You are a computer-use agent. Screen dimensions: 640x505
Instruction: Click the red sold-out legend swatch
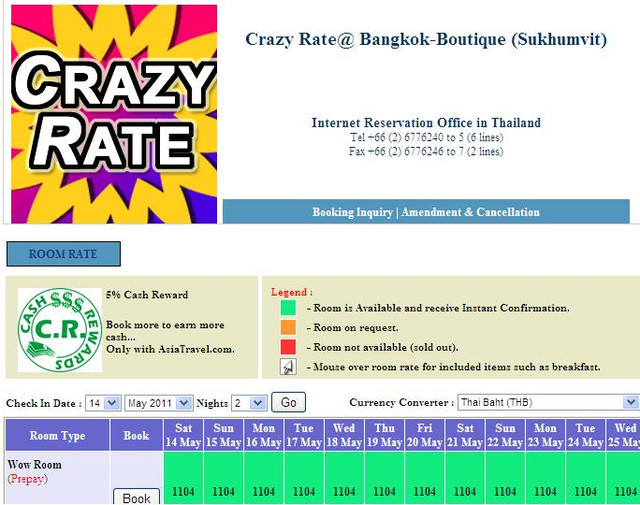click(x=288, y=347)
